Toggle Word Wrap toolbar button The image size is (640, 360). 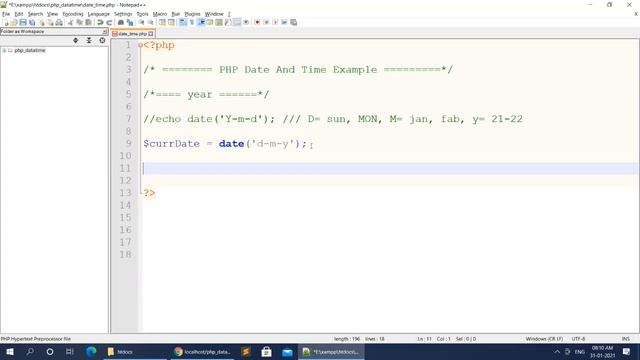pyautogui.click(x=182, y=22)
